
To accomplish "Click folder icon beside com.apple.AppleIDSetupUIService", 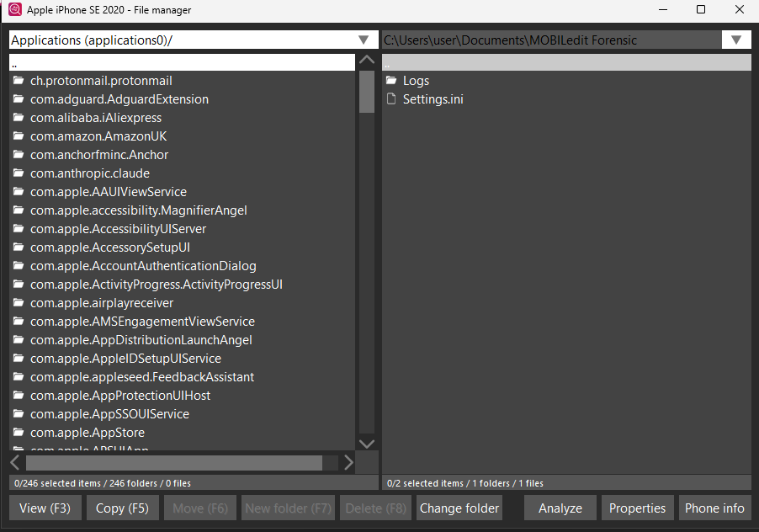I will point(19,359).
